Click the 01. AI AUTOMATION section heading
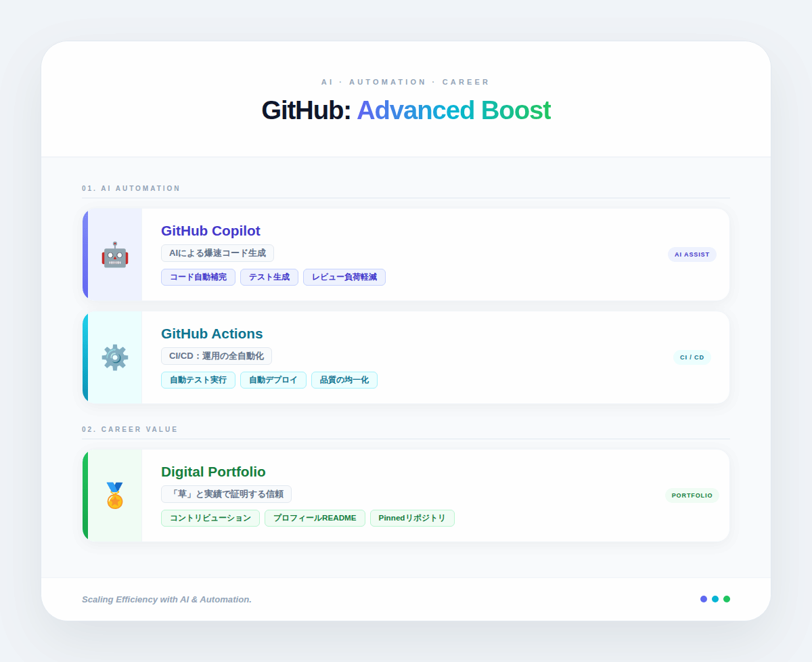Viewport: 812px width, 662px height. point(131,188)
